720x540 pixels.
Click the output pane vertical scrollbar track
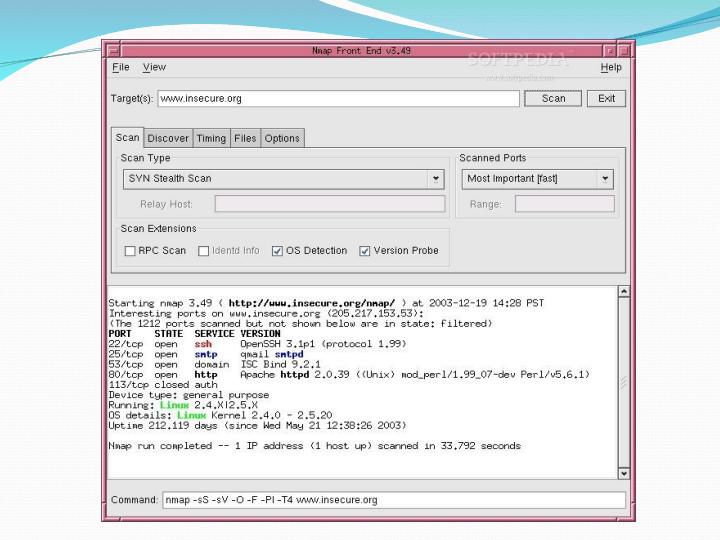pyautogui.click(x=624, y=382)
